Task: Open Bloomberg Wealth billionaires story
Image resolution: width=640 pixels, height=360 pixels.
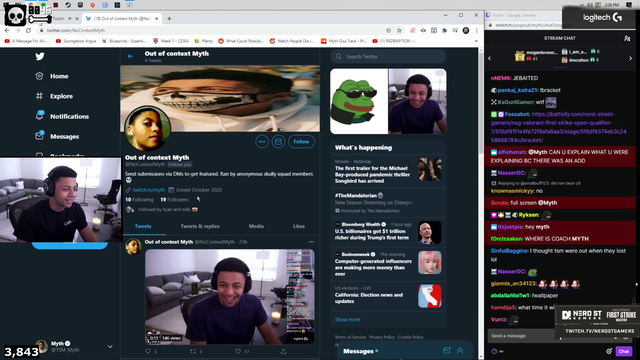Action: [x=388, y=232]
